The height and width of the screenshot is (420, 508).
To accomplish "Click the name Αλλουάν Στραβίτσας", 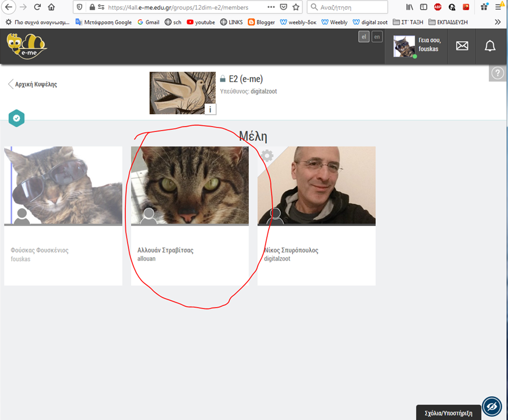I will (x=165, y=250).
